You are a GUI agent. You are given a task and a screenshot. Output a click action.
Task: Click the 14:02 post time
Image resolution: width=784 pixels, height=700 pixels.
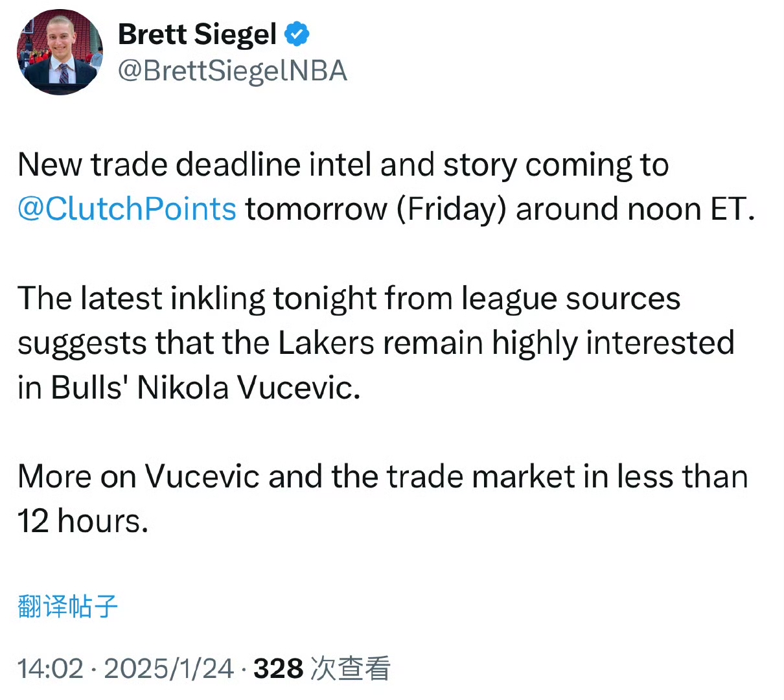51,668
